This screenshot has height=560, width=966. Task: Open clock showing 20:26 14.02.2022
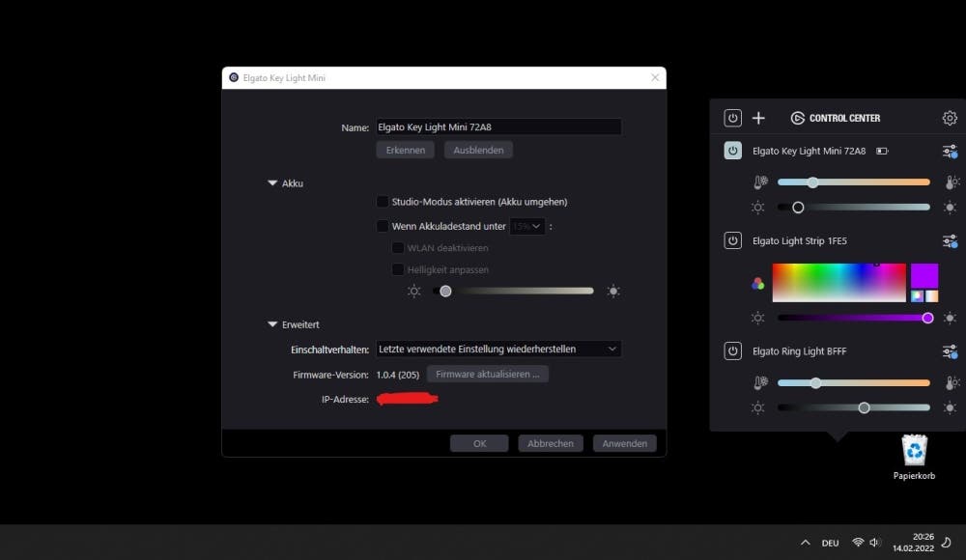(913, 542)
